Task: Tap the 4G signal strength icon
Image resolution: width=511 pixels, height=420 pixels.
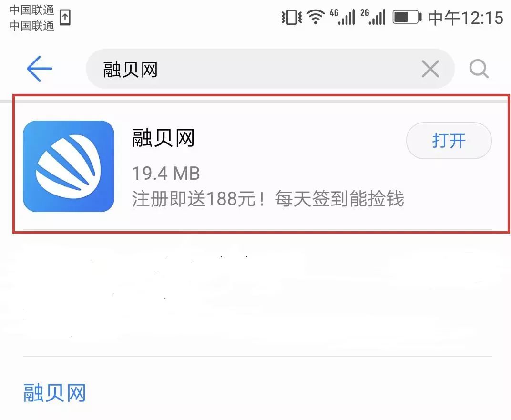Action: [x=342, y=17]
